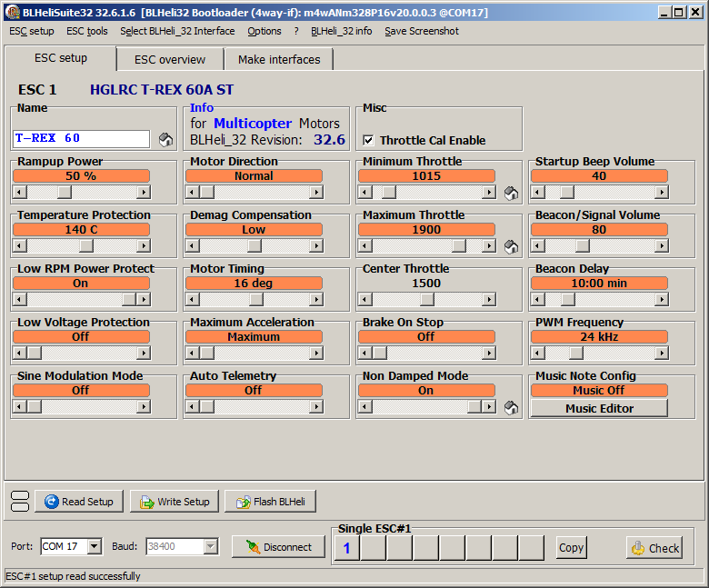Viewport: 709px width, 588px height.
Task: Click the PWM Frequency slider thumb
Action: point(576,353)
